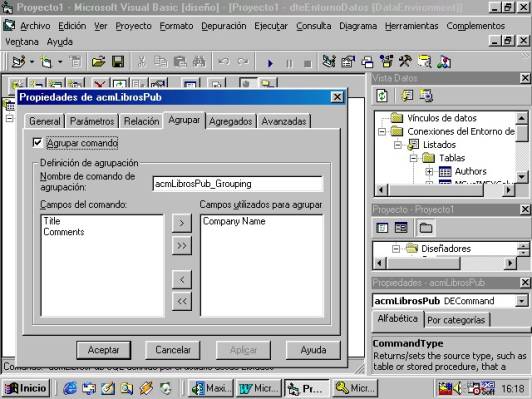Click the Vista Datos horizontal scrollbar right arrow
Image resolution: width=532 pixels, height=399 pixels.
(x=508, y=190)
